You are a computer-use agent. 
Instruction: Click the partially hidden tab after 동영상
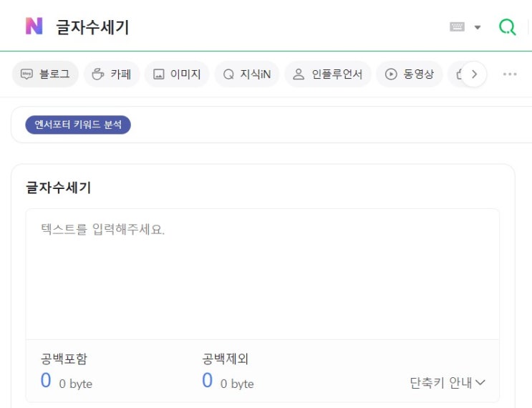(x=456, y=74)
